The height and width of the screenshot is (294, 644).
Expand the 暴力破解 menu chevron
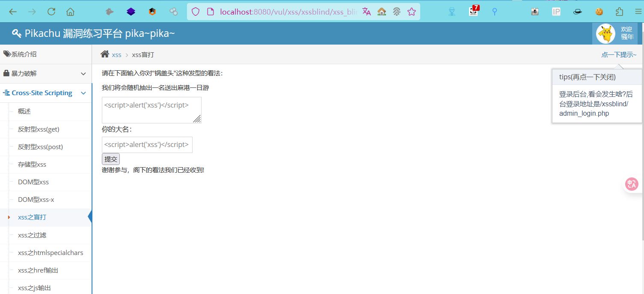pyautogui.click(x=83, y=74)
